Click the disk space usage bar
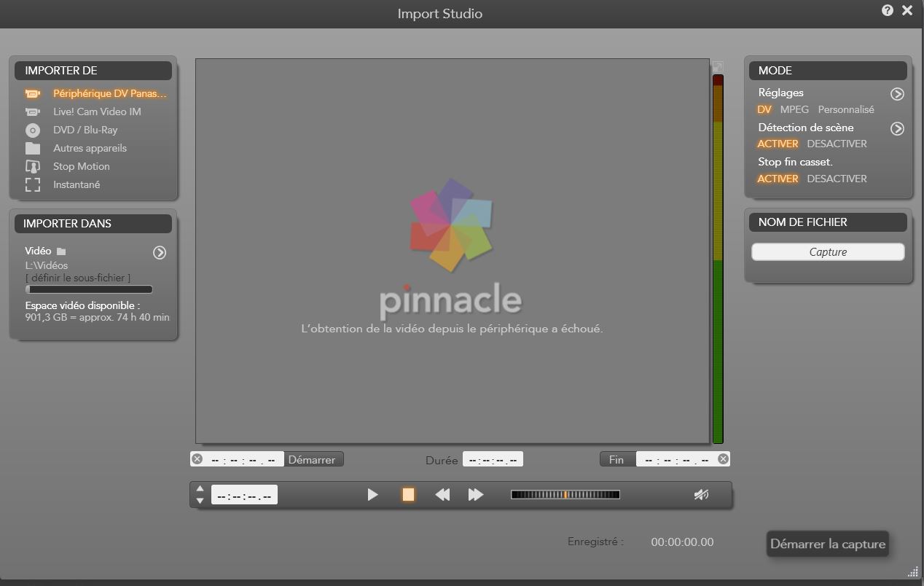This screenshot has height=586, width=924. coord(89,289)
